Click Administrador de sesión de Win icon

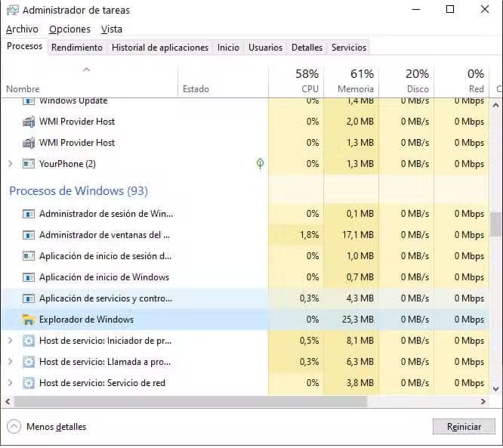pos(29,214)
